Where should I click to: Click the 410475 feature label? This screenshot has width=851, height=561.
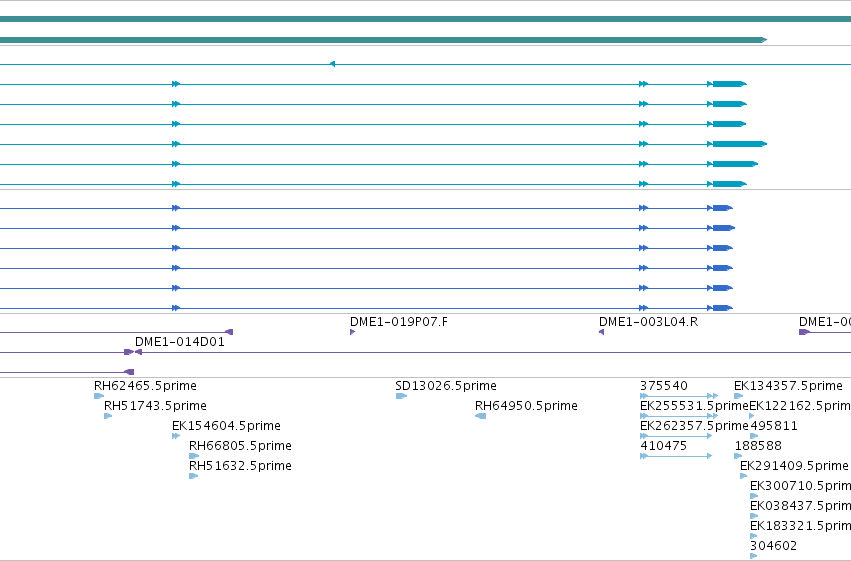click(x=664, y=446)
